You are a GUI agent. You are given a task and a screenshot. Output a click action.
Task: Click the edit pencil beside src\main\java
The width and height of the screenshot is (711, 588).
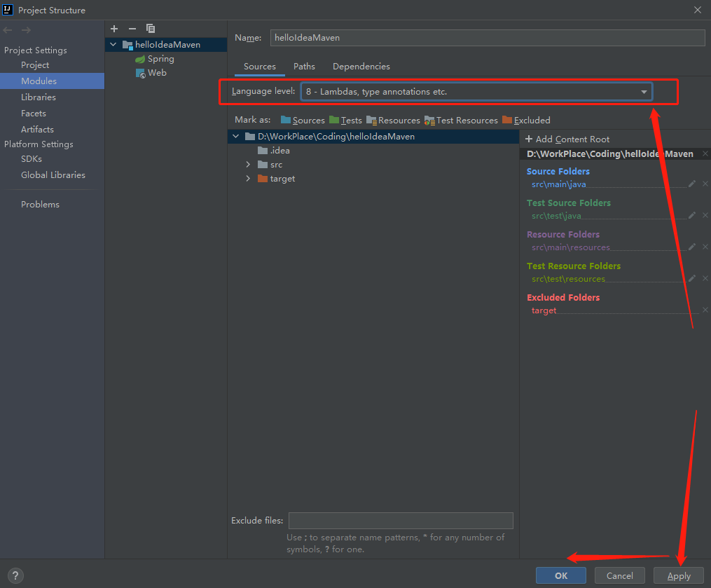click(692, 184)
